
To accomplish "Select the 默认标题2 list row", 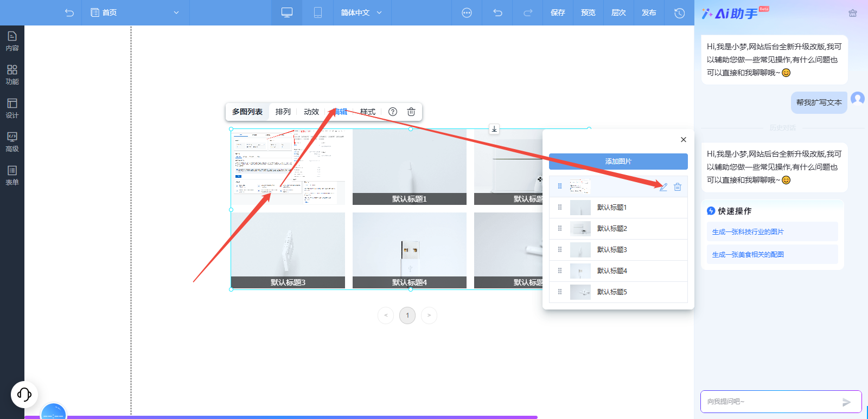I will [x=618, y=229].
